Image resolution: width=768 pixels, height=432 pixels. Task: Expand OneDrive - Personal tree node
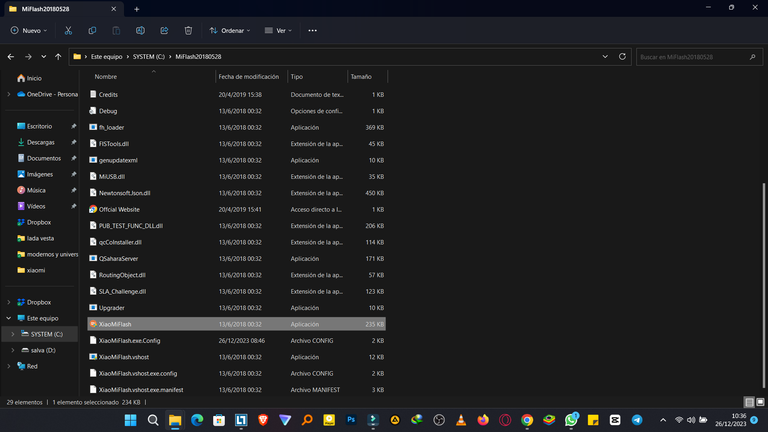(9, 94)
